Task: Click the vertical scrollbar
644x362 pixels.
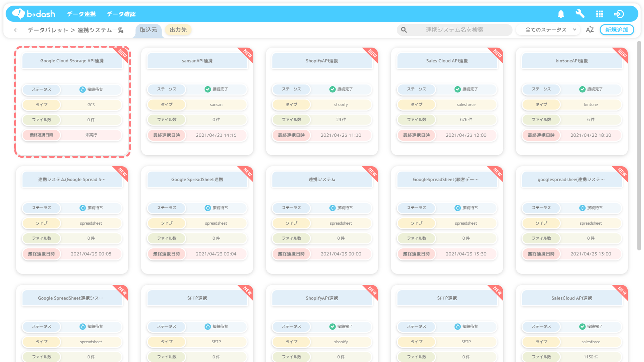Action: pyautogui.click(x=639, y=145)
